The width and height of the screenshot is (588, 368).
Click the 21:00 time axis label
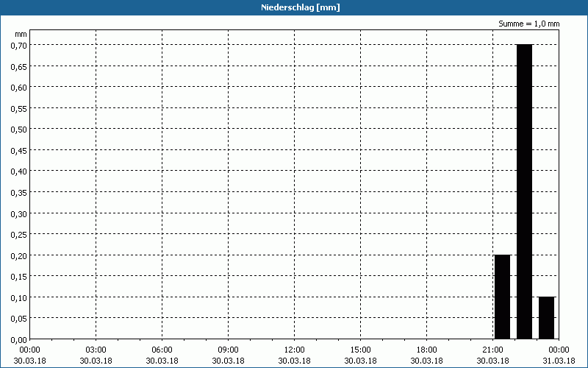[492, 350]
